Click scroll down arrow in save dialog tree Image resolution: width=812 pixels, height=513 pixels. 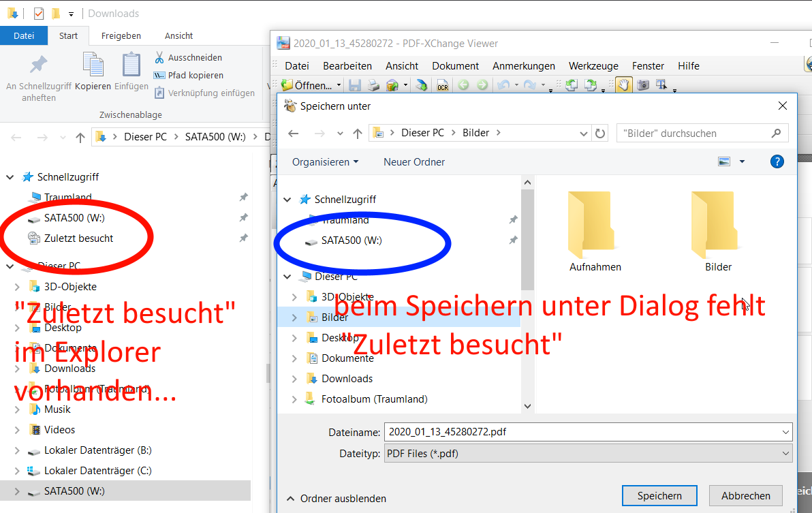click(x=527, y=406)
